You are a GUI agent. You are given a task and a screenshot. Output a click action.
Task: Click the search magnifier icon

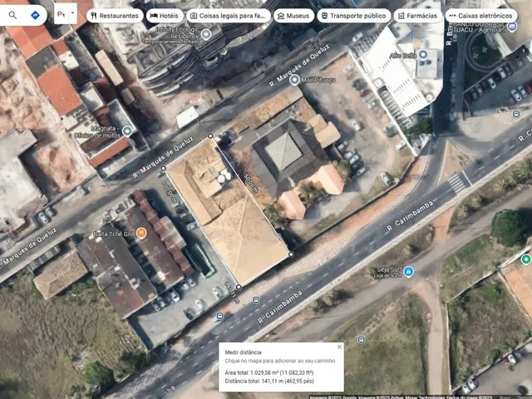pos(12,15)
